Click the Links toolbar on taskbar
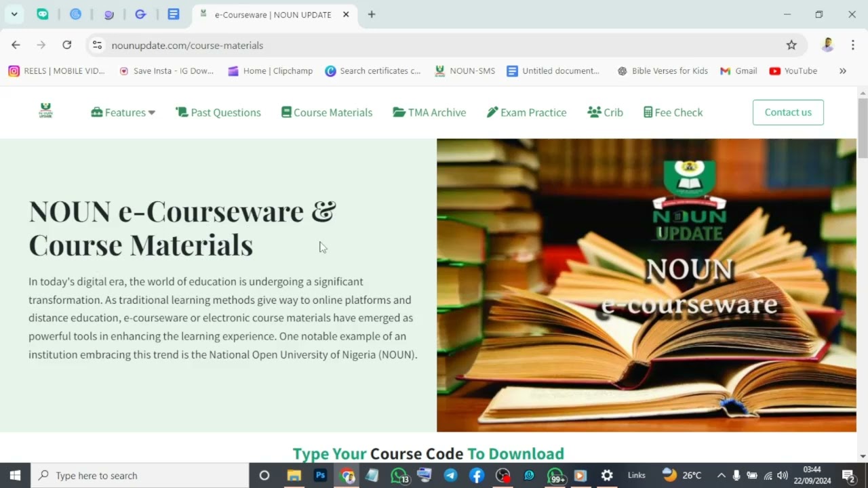The image size is (868, 488). pos(637,476)
